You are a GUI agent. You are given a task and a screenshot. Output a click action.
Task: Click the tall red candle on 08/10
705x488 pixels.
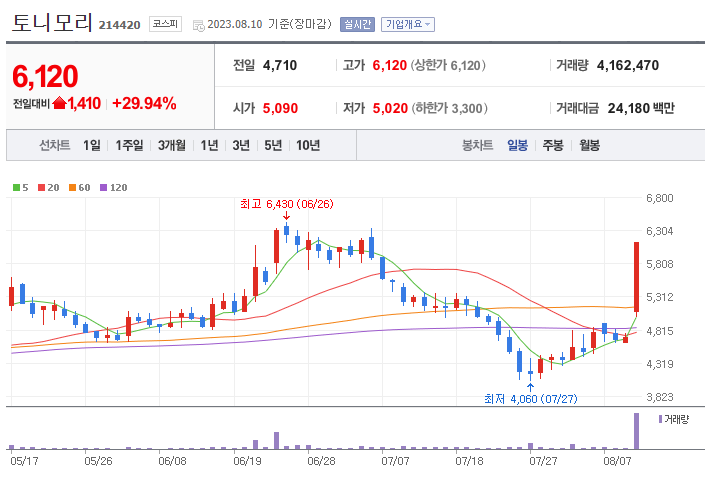tap(636, 277)
